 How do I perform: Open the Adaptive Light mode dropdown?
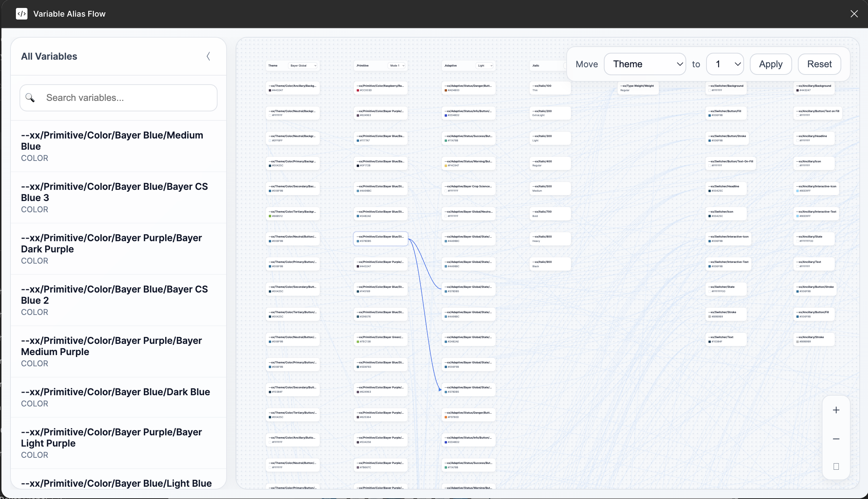[485, 65]
